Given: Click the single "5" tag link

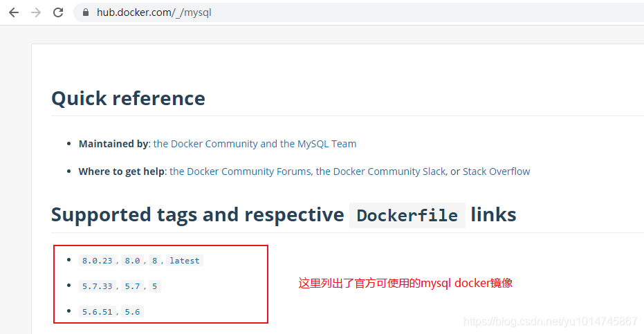Looking at the screenshot, I should click(155, 286).
